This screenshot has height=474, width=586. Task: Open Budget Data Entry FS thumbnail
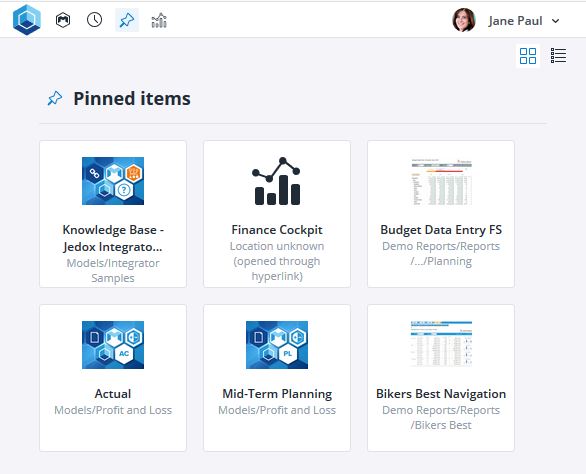(441, 182)
